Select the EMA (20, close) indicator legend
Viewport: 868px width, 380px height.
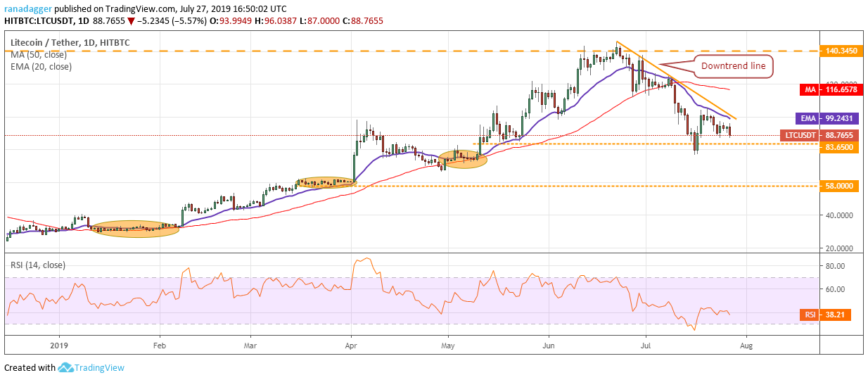(x=41, y=67)
